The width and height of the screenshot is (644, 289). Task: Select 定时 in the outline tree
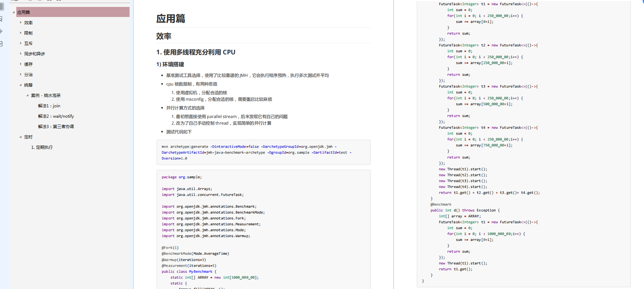tap(28, 137)
